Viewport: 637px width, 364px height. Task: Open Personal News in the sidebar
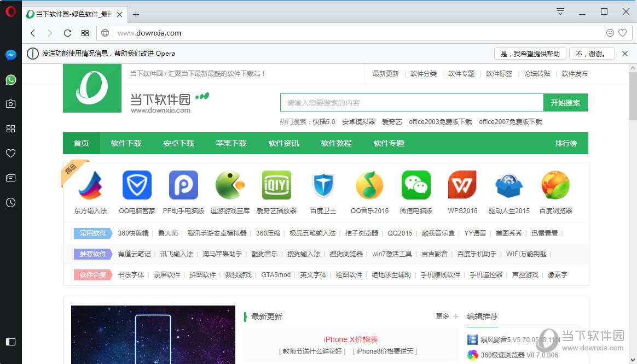click(x=10, y=178)
